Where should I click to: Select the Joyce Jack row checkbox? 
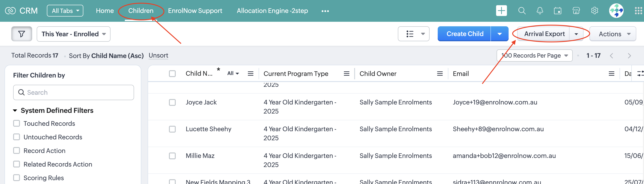172,102
